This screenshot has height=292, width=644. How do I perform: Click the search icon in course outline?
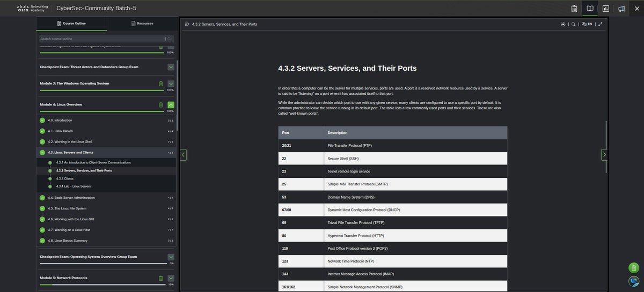pyautogui.click(x=170, y=39)
